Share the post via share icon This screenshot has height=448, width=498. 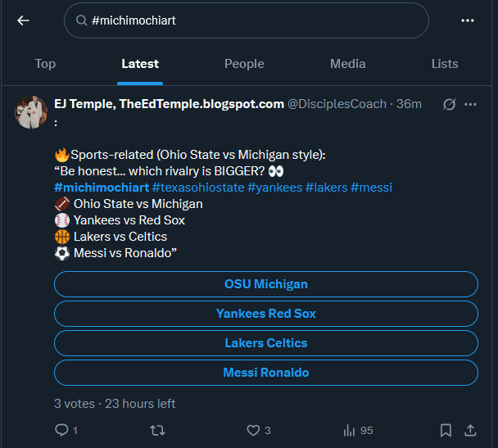coord(470,430)
